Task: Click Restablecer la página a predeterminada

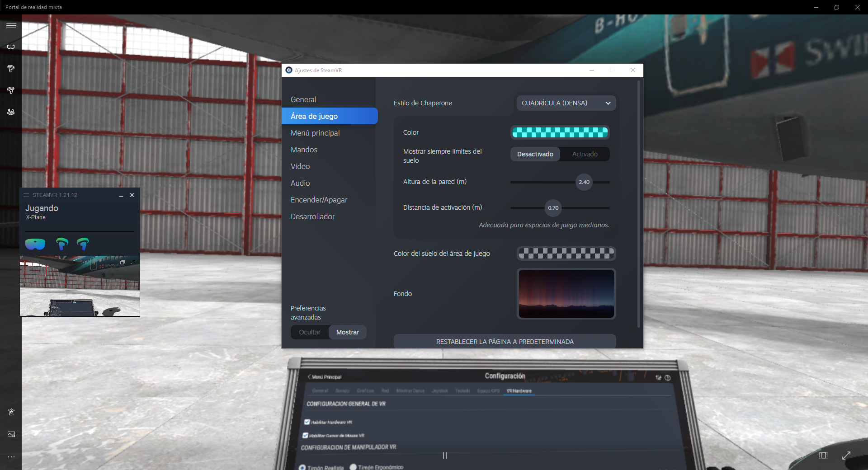Action: point(505,342)
